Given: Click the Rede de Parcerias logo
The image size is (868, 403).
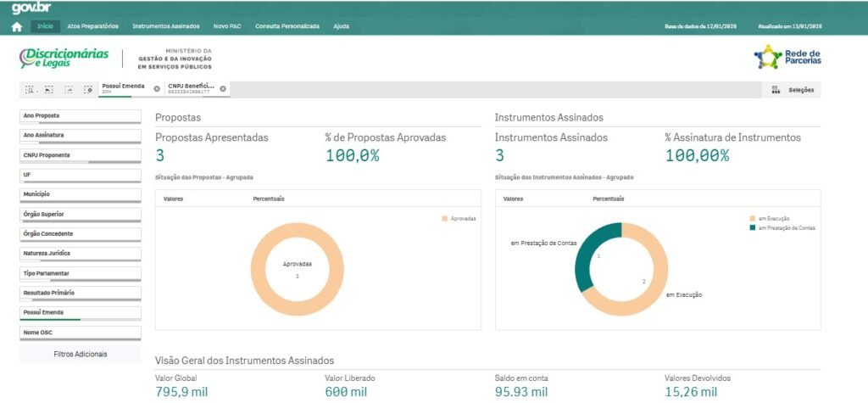Looking at the screenshot, I should (x=787, y=58).
